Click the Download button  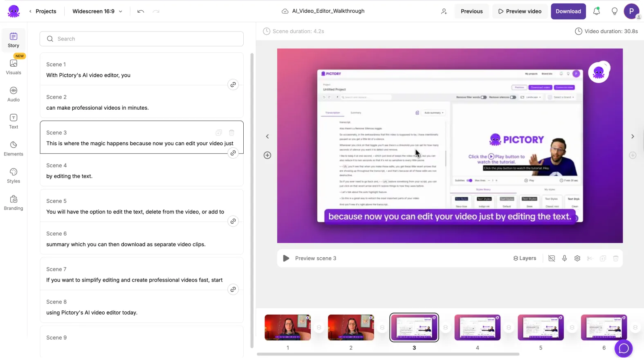pyautogui.click(x=568, y=11)
